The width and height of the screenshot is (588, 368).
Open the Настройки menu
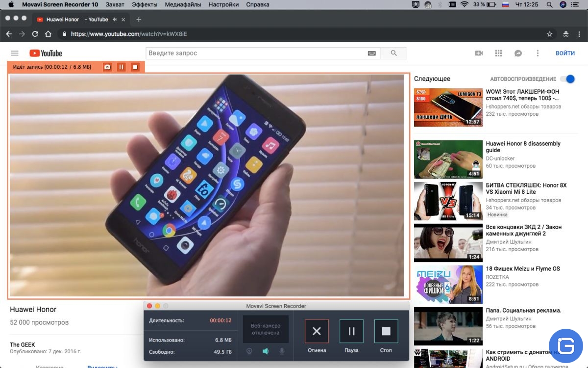point(223,4)
